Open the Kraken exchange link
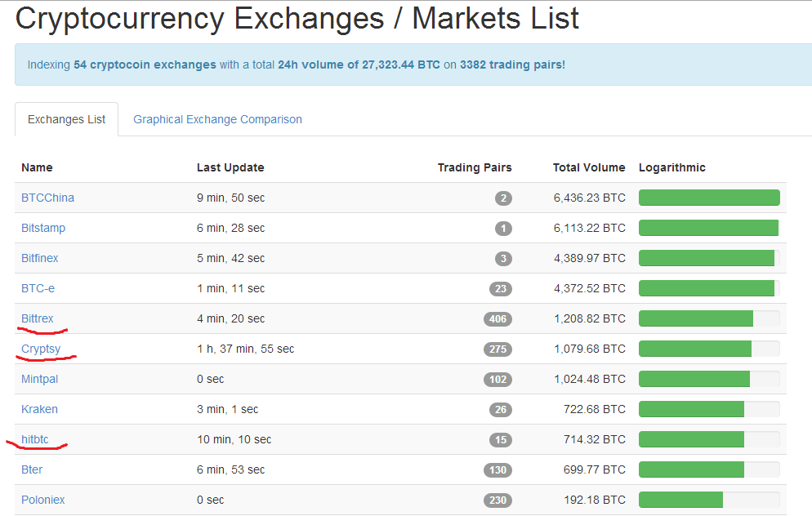This screenshot has height=516, width=812. point(39,409)
